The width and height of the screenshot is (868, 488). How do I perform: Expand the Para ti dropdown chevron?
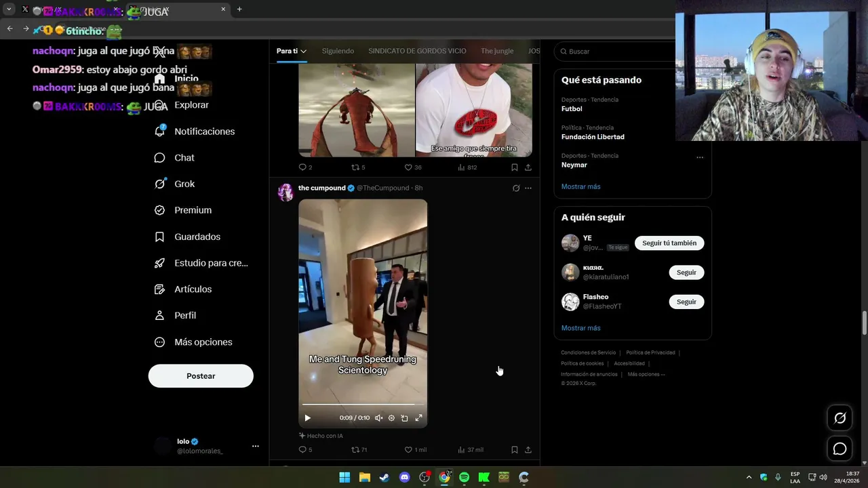coord(303,52)
